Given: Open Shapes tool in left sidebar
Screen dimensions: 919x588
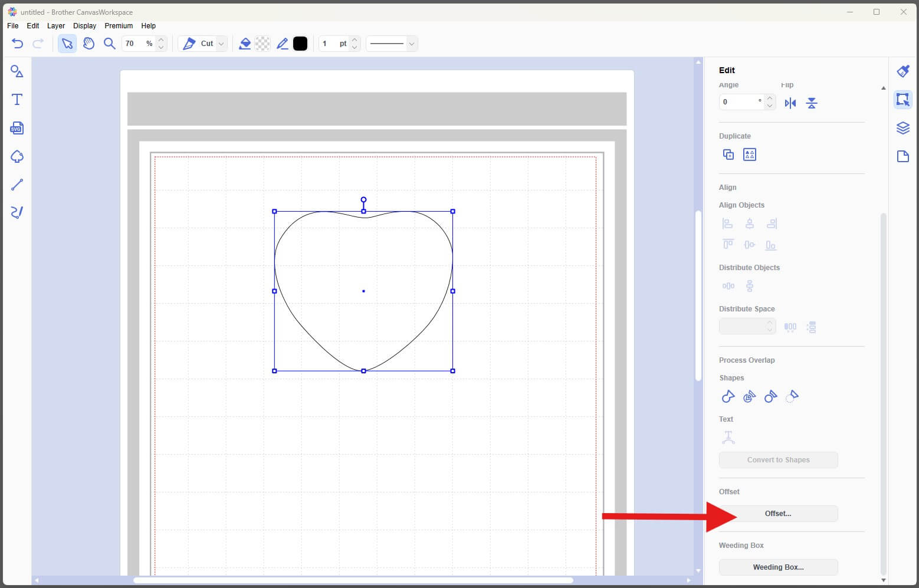Looking at the screenshot, I should tap(17, 71).
